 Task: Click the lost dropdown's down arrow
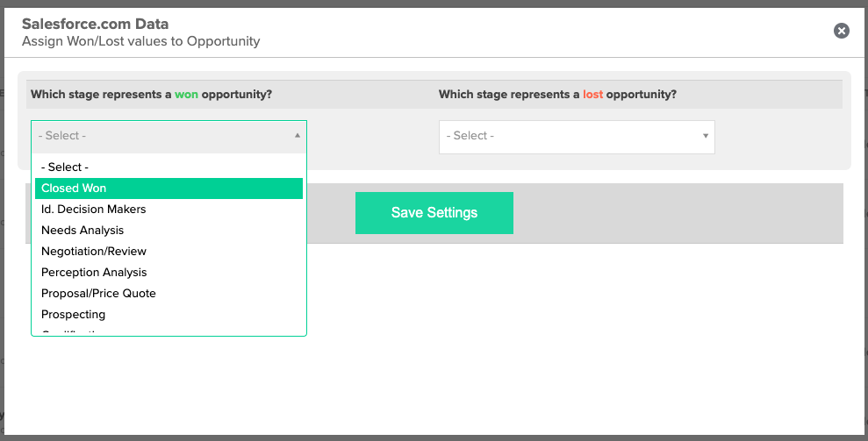pos(706,136)
